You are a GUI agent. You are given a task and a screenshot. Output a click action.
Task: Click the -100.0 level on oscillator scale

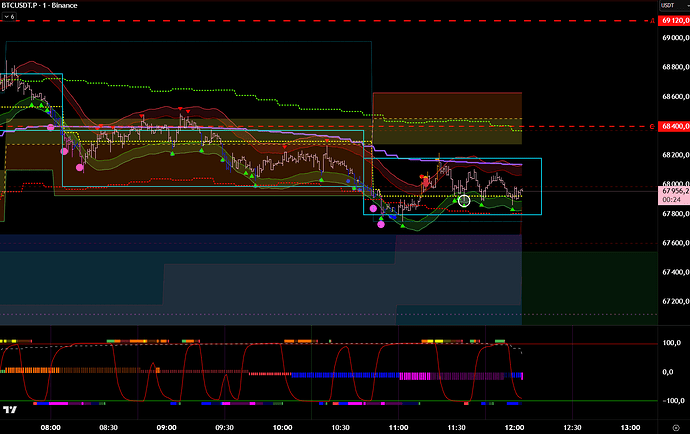pyautogui.click(x=672, y=400)
